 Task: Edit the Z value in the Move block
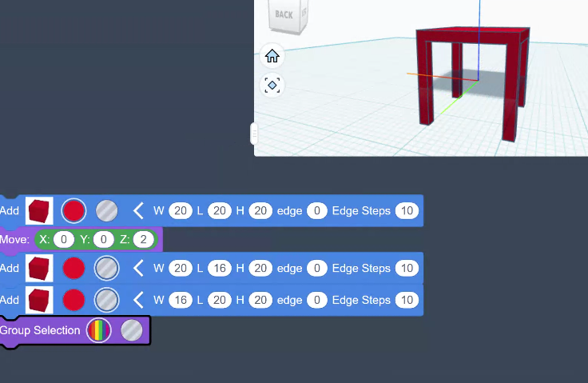point(143,240)
